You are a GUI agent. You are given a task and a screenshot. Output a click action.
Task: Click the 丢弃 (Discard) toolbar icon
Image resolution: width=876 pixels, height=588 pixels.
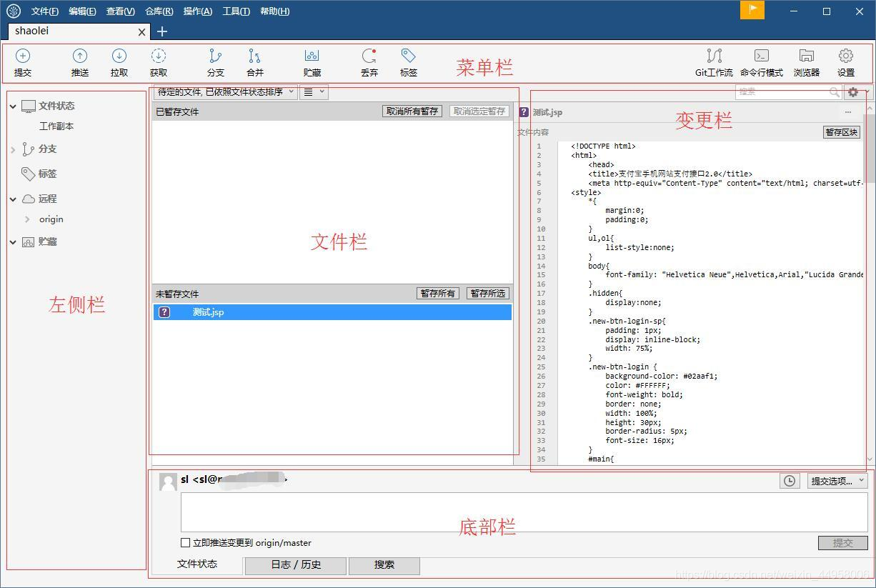click(369, 56)
